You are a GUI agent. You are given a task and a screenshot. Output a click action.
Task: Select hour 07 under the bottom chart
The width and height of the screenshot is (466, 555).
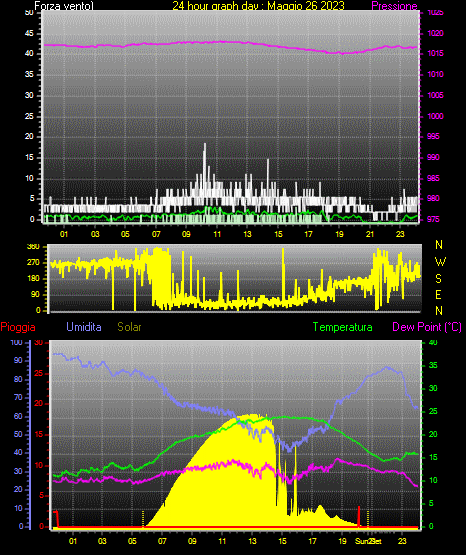[162, 541]
